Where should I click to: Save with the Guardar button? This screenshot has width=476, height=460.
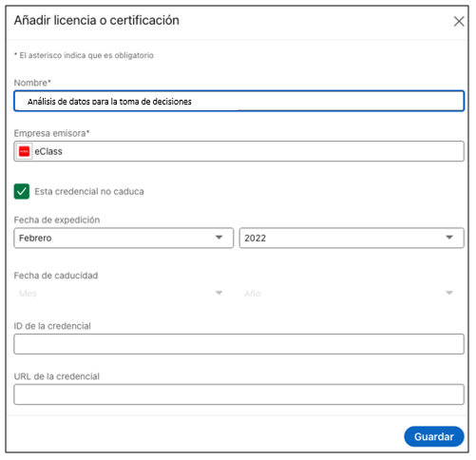click(x=434, y=436)
